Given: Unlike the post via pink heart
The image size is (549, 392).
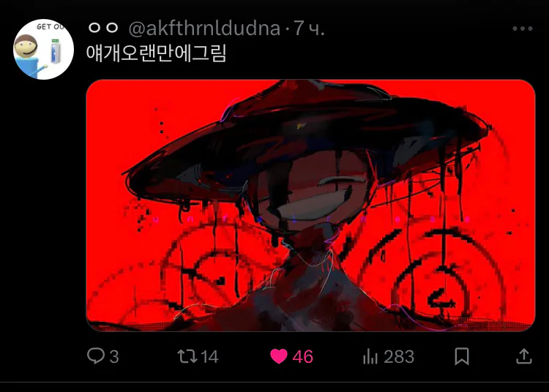Looking at the screenshot, I should (279, 356).
